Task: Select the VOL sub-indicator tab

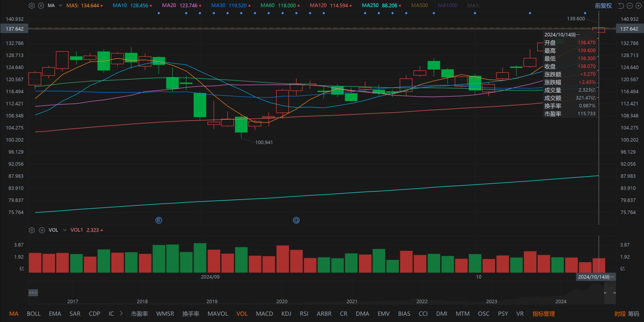Action: [x=242, y=314]
